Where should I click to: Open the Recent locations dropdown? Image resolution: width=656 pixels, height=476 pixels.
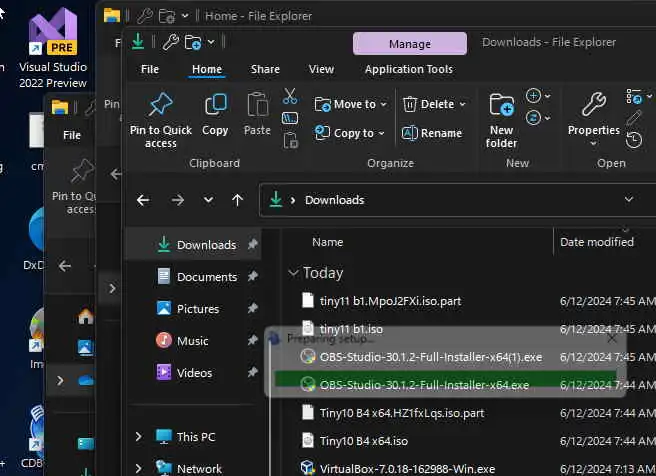(x=208, y=200)
